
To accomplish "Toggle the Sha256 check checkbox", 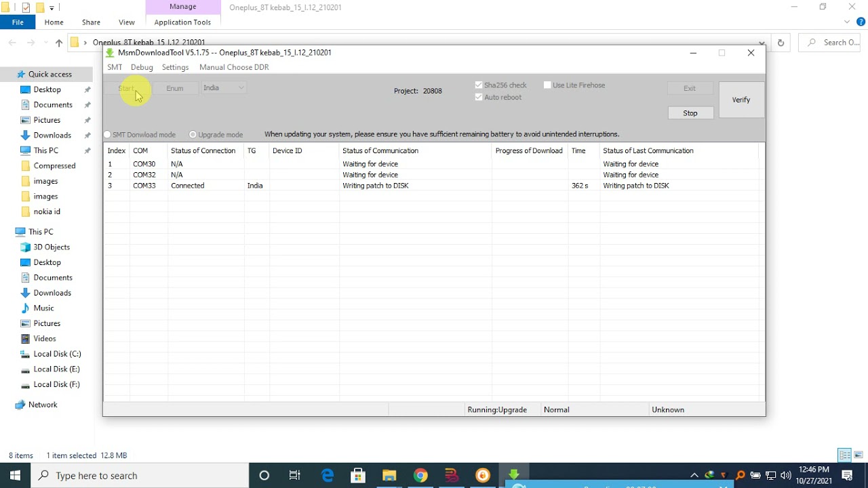I will coord(479,85).
